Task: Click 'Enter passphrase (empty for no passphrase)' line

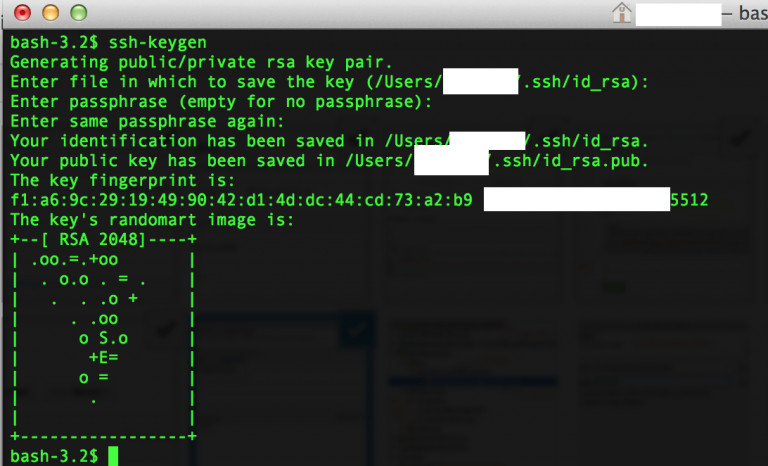Action: click(221, 102)
